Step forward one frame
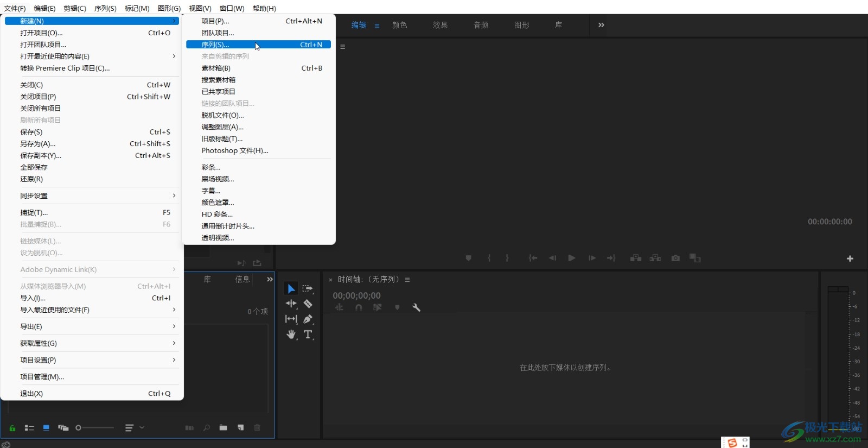 click(x=592, y=258)
